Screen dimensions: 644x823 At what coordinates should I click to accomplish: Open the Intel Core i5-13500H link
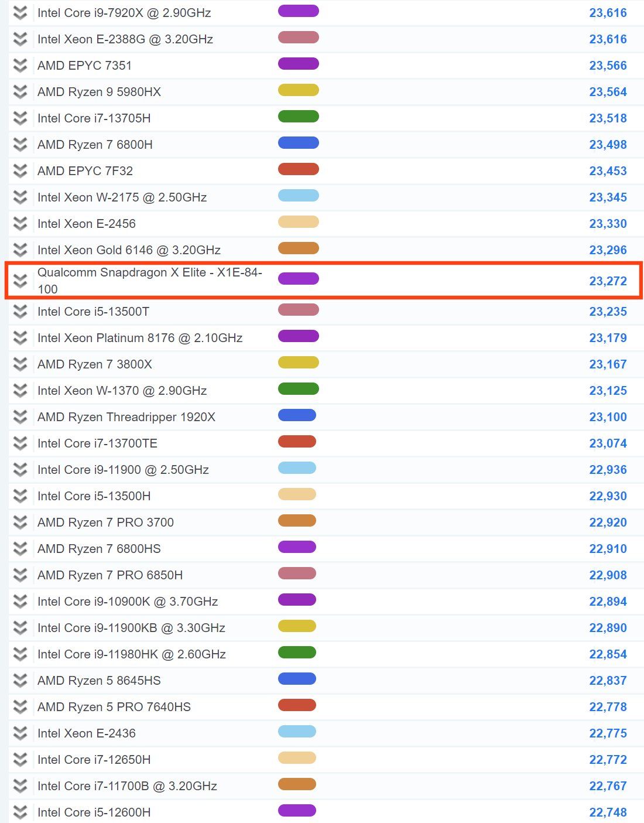(94, 496)
